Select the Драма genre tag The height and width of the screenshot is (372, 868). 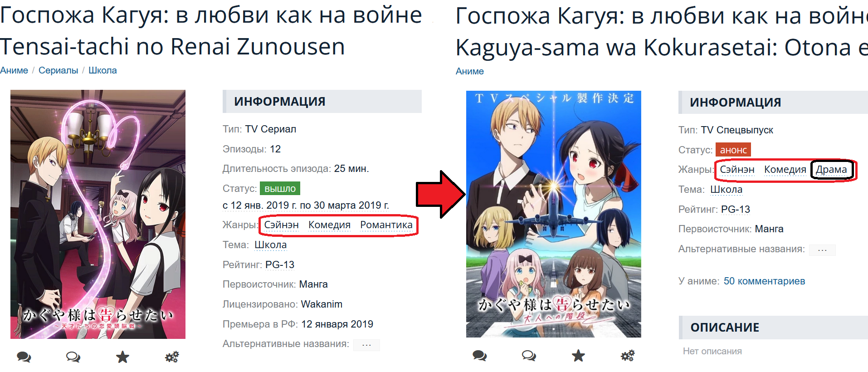click(x=831, y=170)
